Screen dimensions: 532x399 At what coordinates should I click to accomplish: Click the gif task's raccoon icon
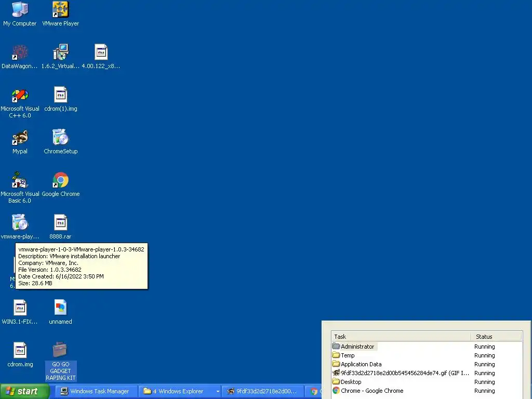(336, 373)
